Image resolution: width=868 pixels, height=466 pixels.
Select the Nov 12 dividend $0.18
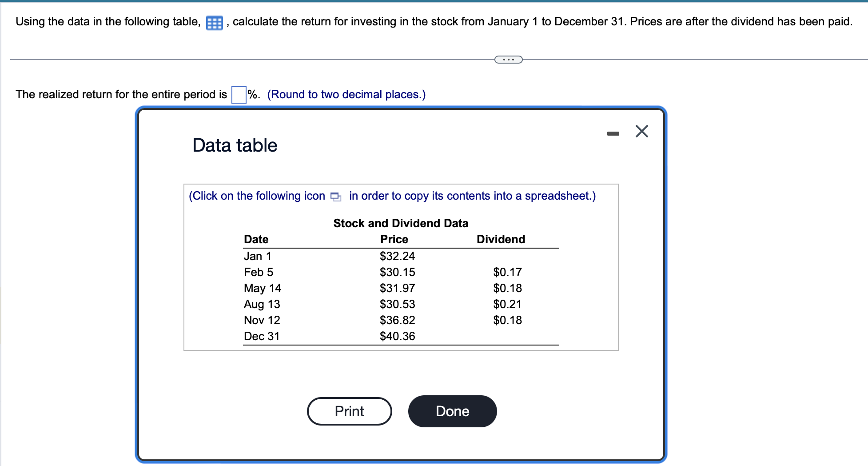507,320
